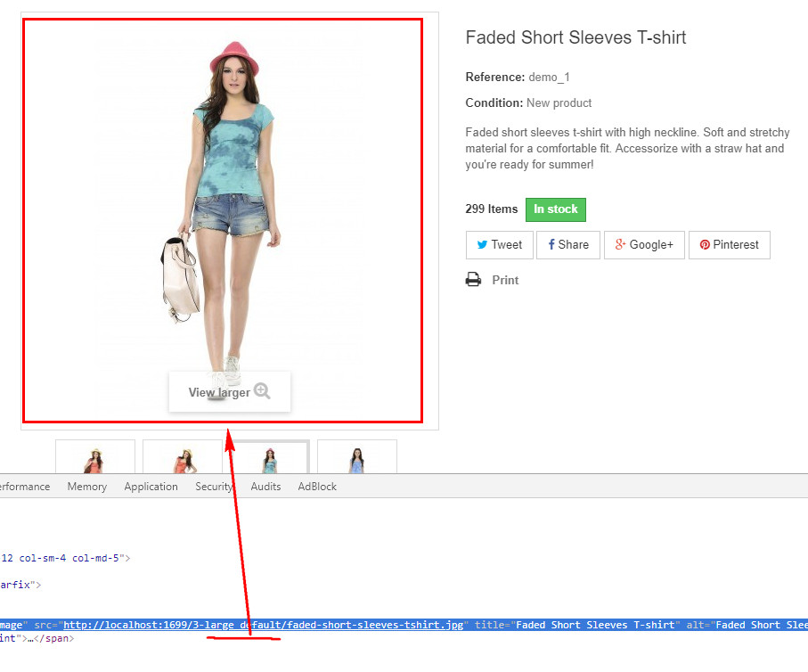Click the Twitter bird icon
808x672 pixels.
[x=482, y=244]
